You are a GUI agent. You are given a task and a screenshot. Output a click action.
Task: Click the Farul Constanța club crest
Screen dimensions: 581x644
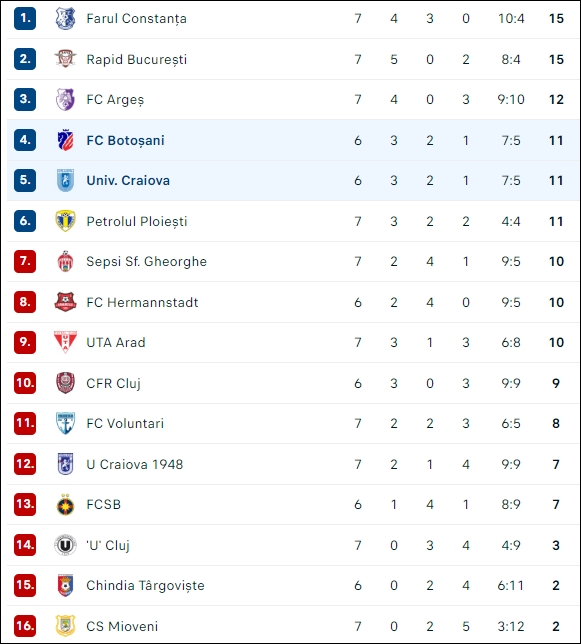(65, 18)
